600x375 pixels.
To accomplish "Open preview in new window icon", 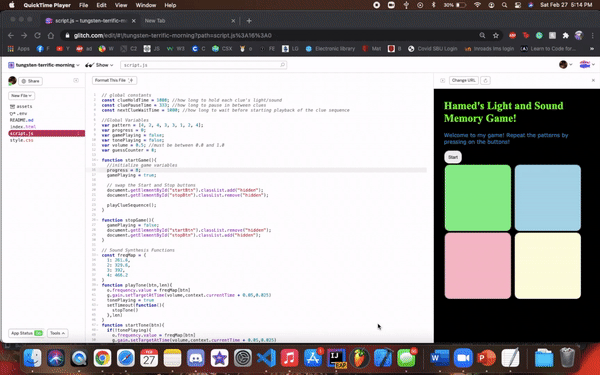I will coord(442,80).
